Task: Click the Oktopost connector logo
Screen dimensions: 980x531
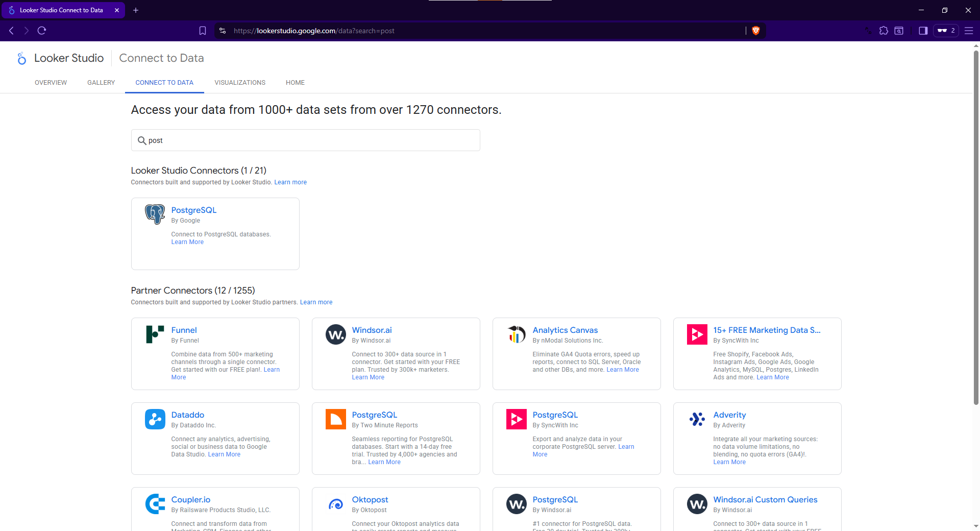Action: tap(336, 504)
